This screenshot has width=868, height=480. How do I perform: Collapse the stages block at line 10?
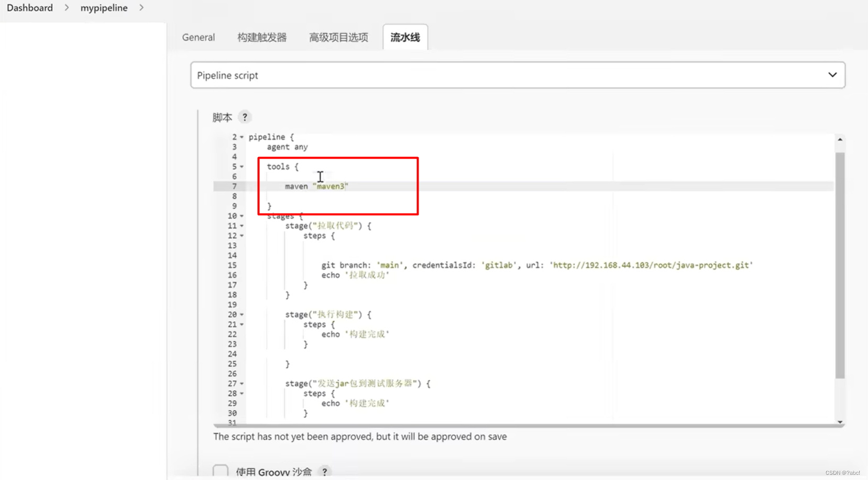pyautogui.click(x=241, y=216)
